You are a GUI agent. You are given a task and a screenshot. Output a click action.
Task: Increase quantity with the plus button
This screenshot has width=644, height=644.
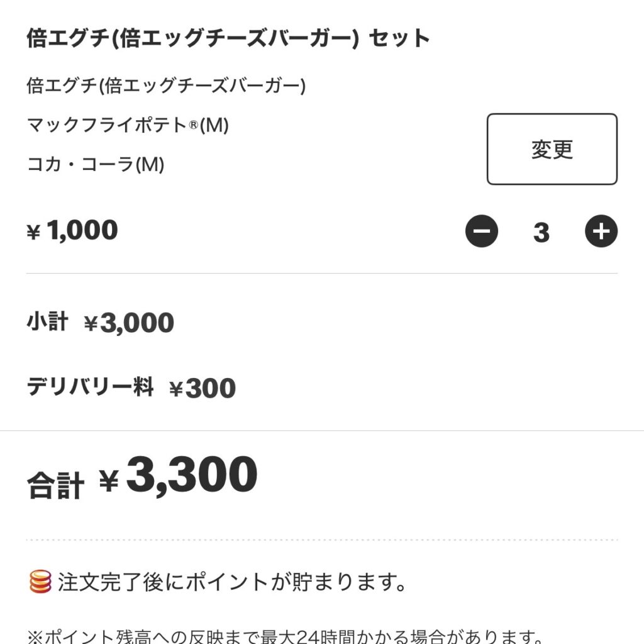pos(601,231)
